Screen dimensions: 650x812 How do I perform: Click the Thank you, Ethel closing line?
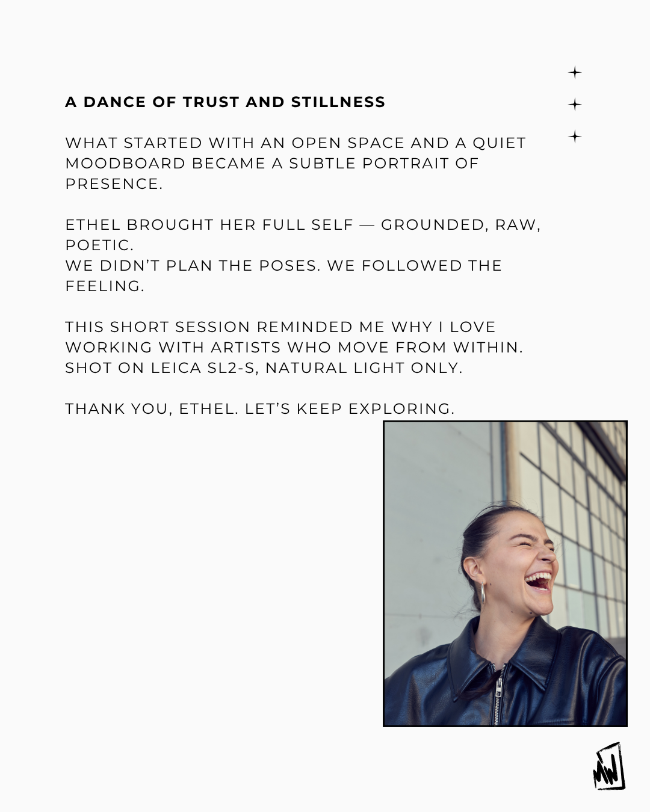260,409
